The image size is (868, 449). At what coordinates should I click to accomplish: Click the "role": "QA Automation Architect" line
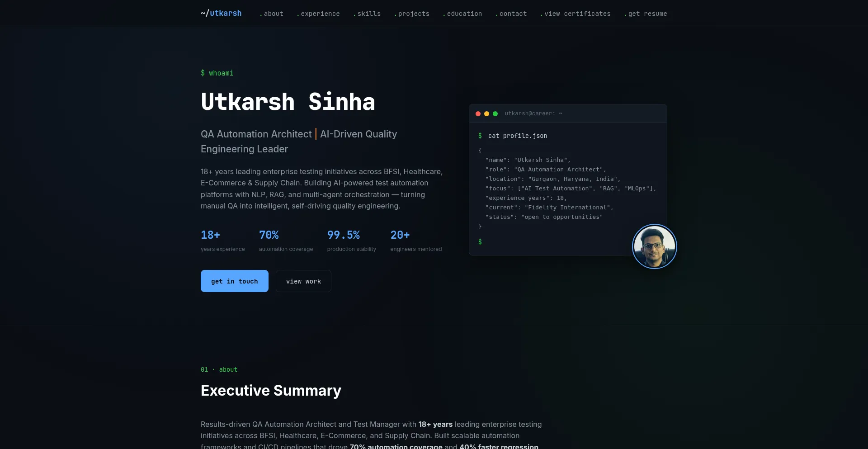point(546,170)
